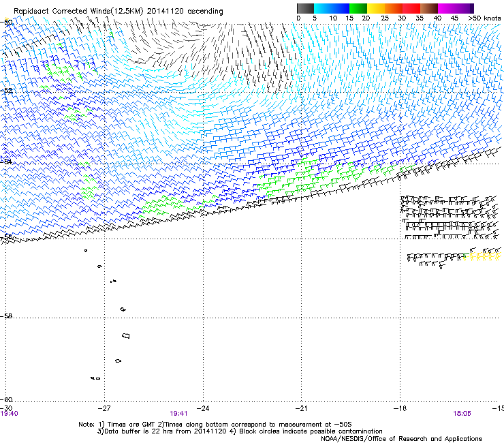
Task: Click the 'Data buffer is 22 hrs' note line
Action: [x=240, y=431]
